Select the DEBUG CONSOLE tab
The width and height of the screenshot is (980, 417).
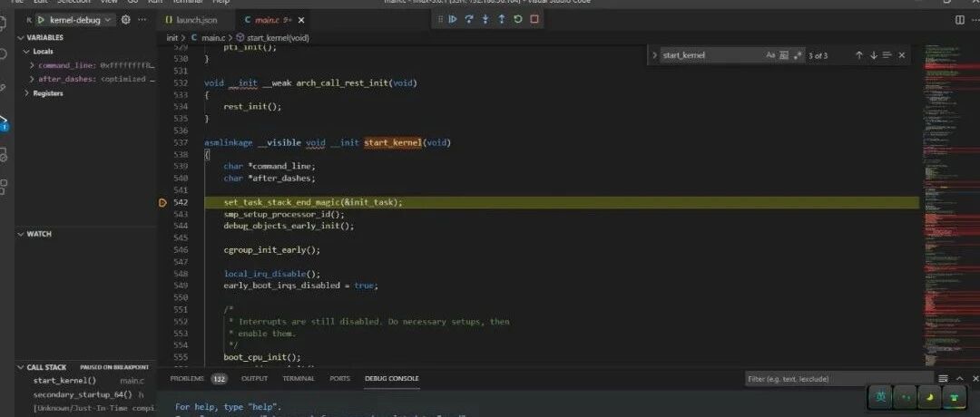tap(392, 378)
